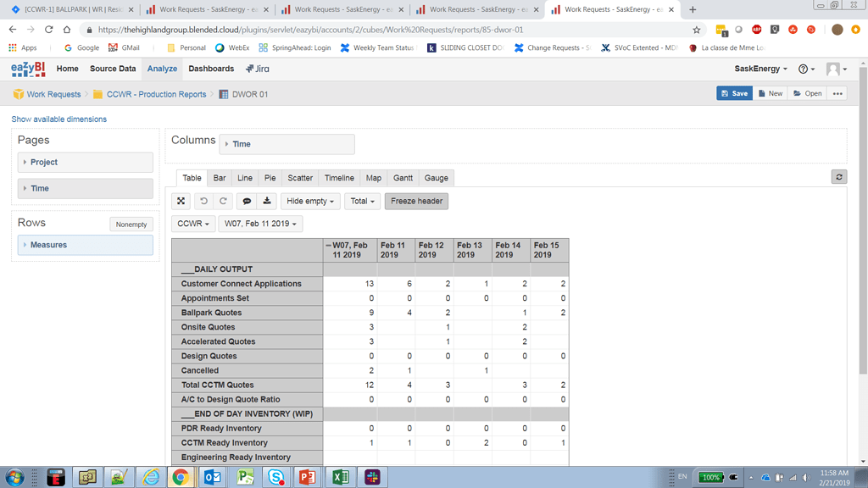Click the redo arrow icon

coord(223,201)
